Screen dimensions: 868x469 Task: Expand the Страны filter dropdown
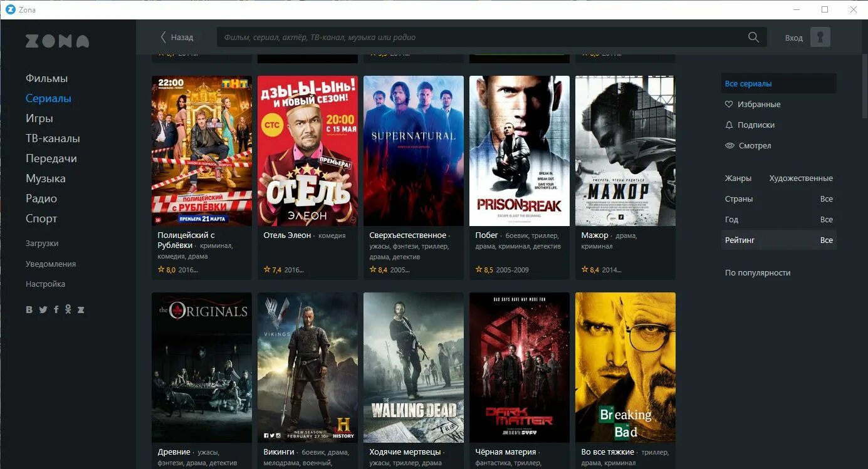778,199
